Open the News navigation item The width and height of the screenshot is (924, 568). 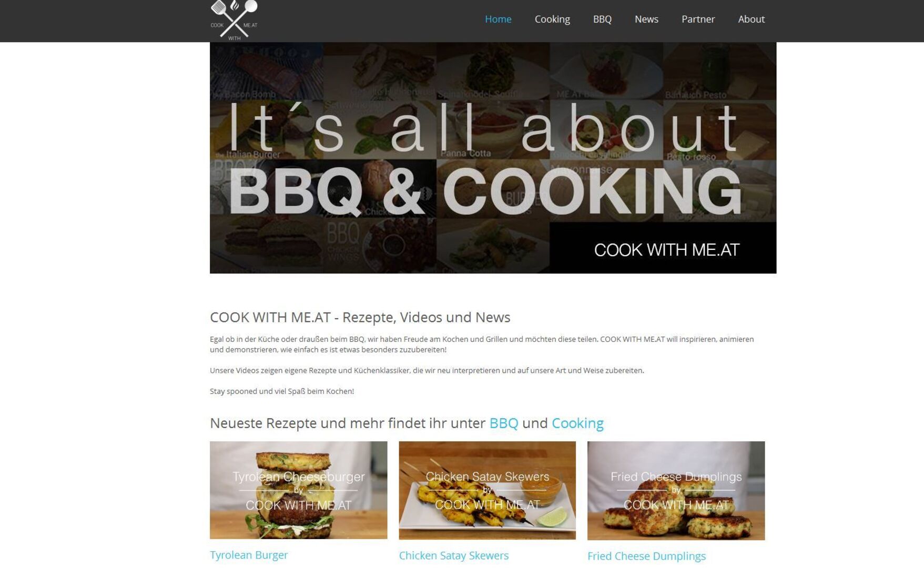(x=646, y=19)
